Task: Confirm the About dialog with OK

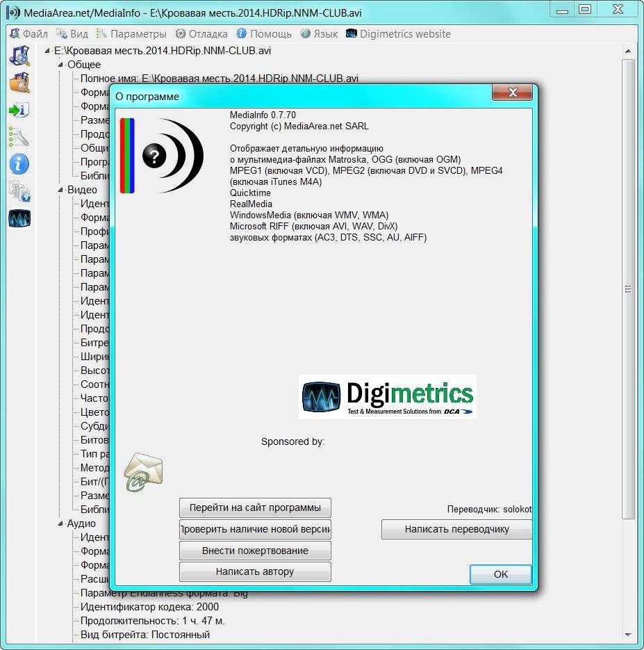Action: (501, 574)
